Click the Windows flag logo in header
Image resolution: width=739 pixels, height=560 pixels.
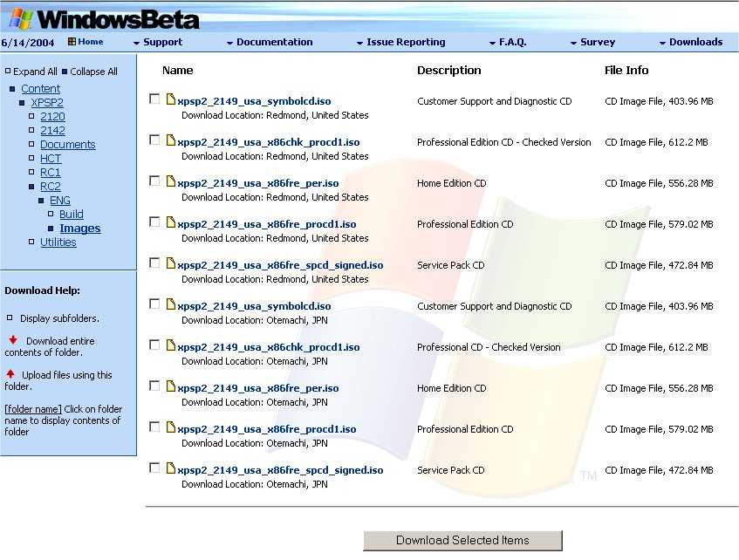(x=20, y=19)
